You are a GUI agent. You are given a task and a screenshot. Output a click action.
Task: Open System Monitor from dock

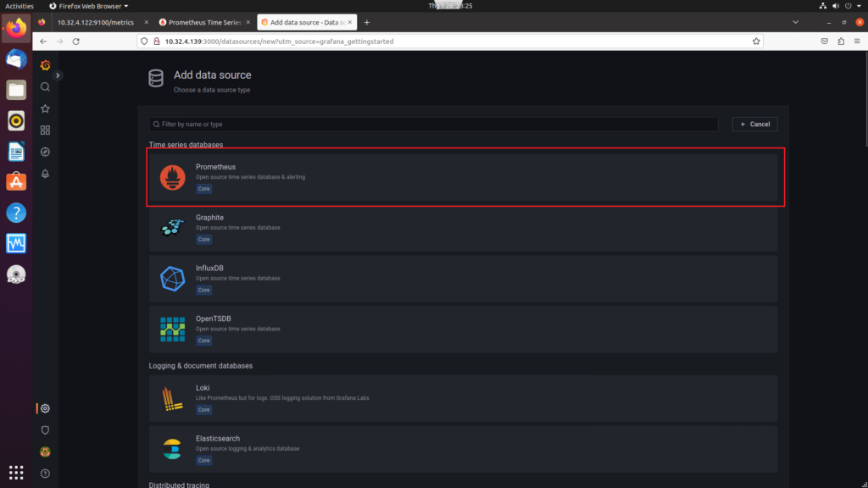click(x=16, y=243)
